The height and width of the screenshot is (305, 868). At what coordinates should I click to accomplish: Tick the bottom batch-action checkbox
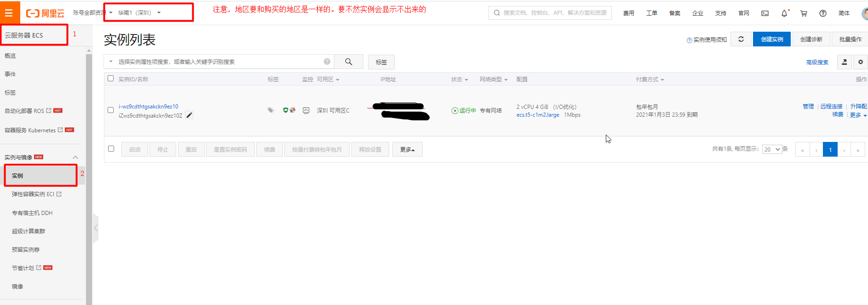click(111, 149)
